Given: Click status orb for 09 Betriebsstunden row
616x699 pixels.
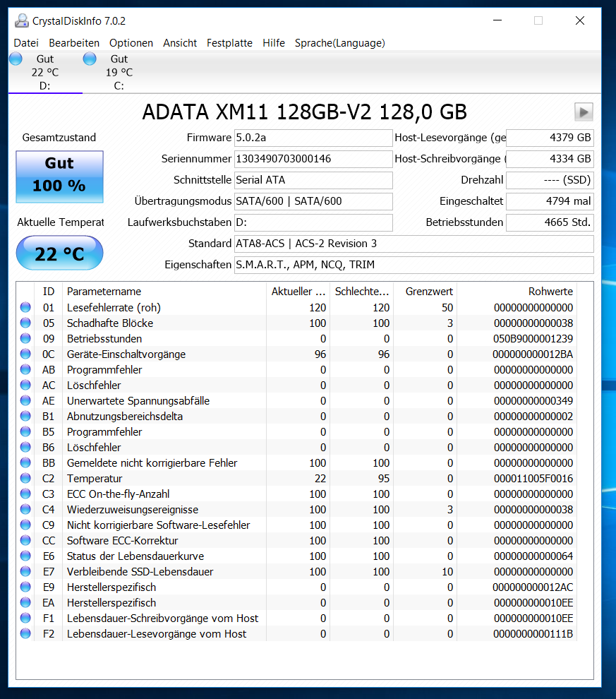Looking at the screenshot, I should coord(25,338).
